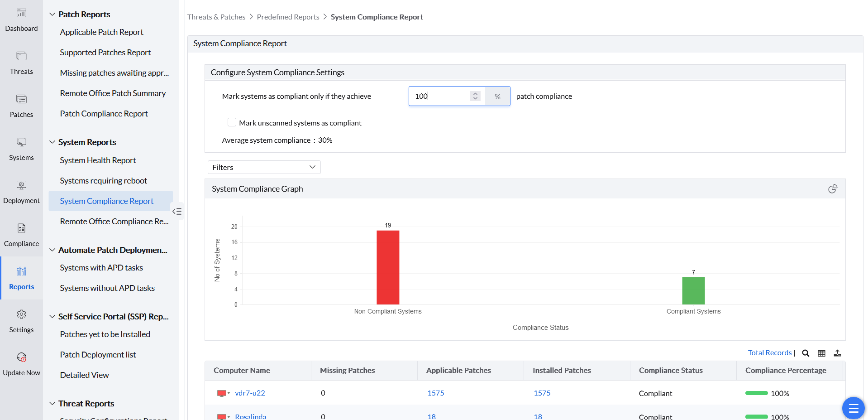This screenshot has width=868, height=420.
Task: Click the search icon above table
Action: click(x=806, y=353)
